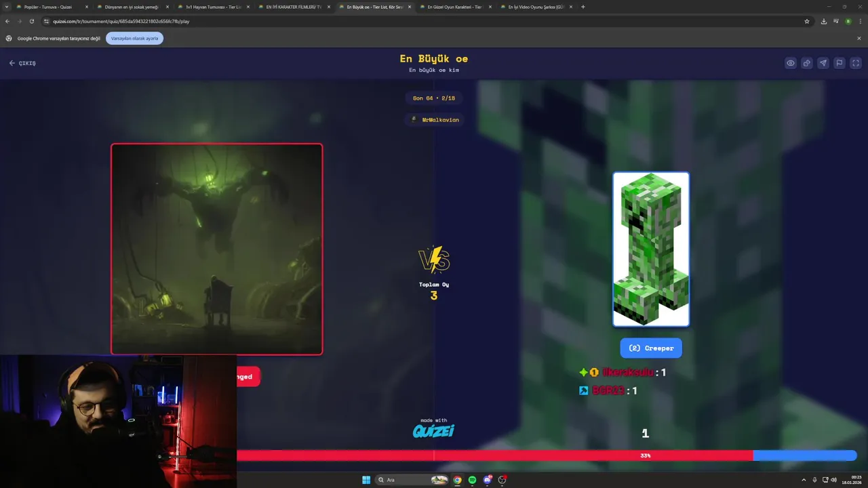Close the En Büyük oe tab
The image size is (868, 488).
point(410,7)
